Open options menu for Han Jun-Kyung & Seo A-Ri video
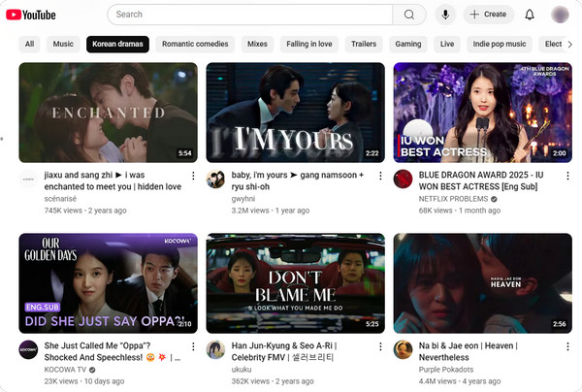The width and height of the screenshot is (582, 392). (380, 346)
